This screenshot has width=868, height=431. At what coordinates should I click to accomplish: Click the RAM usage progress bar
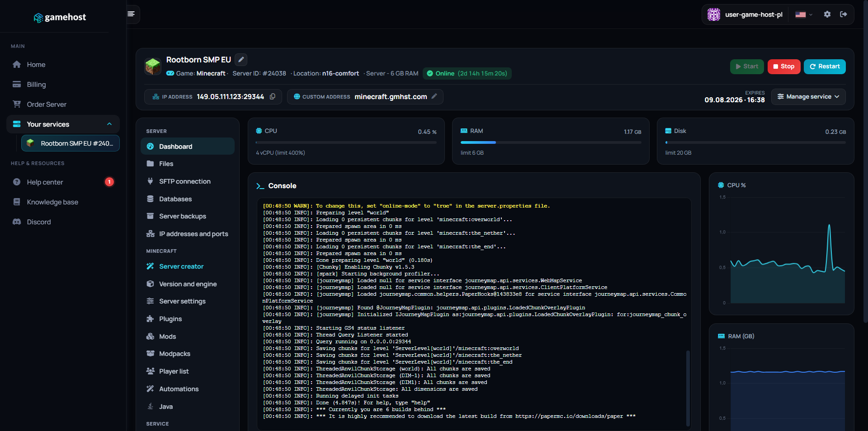pyautogui.click(x=551, y=142)
